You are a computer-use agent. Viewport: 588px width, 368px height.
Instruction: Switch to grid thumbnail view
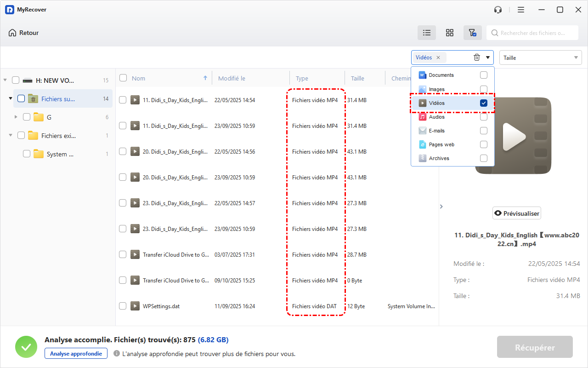(x=450, y=33)
